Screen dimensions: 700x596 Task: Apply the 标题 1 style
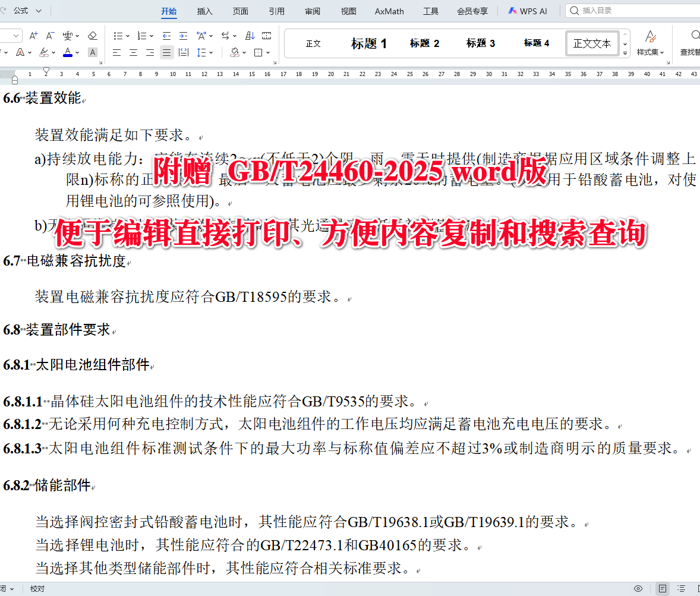click(369, 43)
